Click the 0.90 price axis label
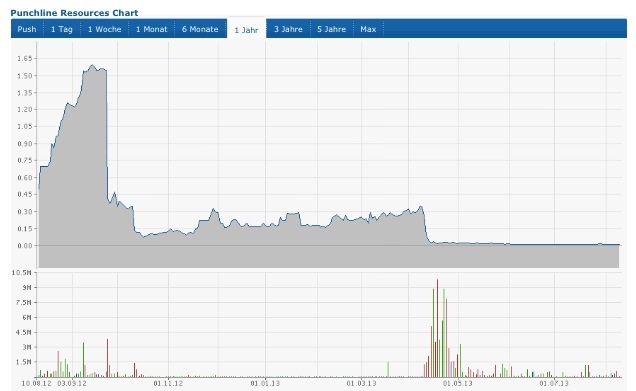The image size is (636, 391). pyautogui.click(x=24, y=144)
